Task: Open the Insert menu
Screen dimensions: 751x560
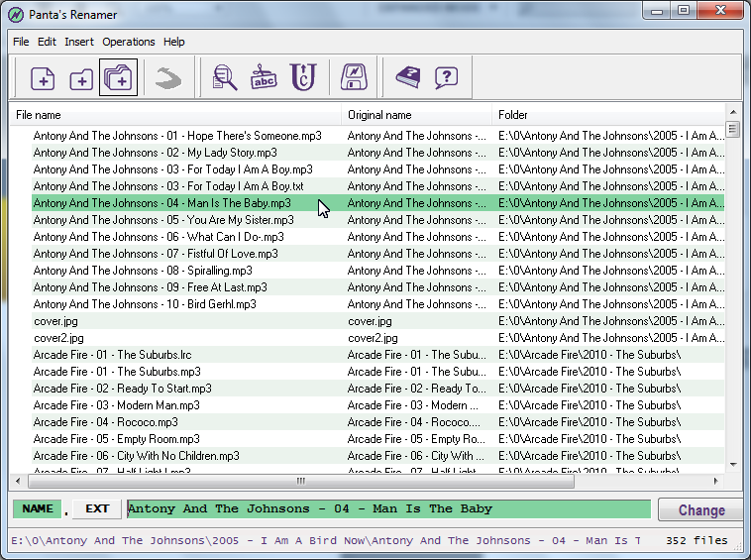Action: click(x=79, y=42)
